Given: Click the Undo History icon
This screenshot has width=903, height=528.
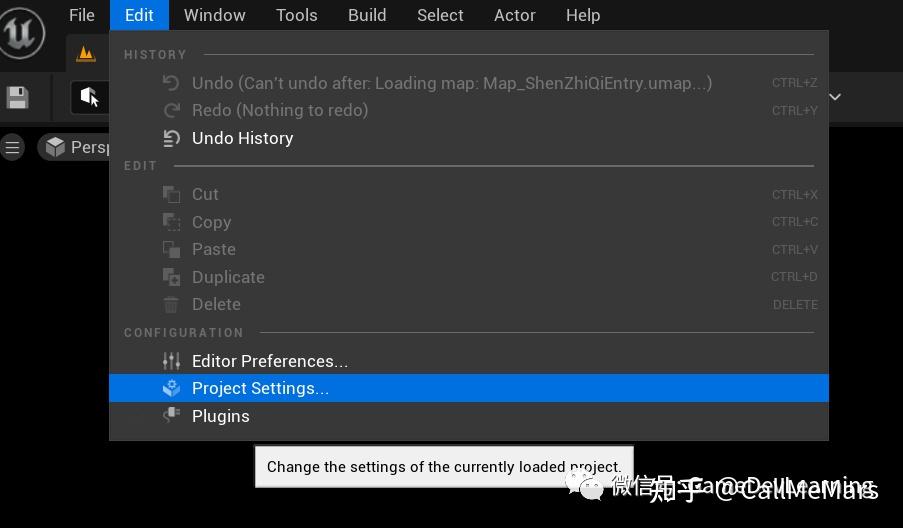Looking at the screenshot, I should point(171,138).
